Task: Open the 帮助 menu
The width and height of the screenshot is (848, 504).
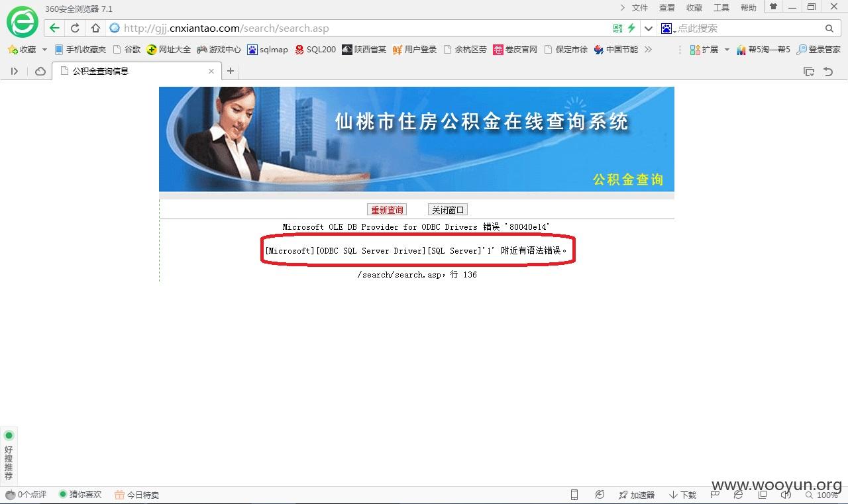Action: coord(749,8)
